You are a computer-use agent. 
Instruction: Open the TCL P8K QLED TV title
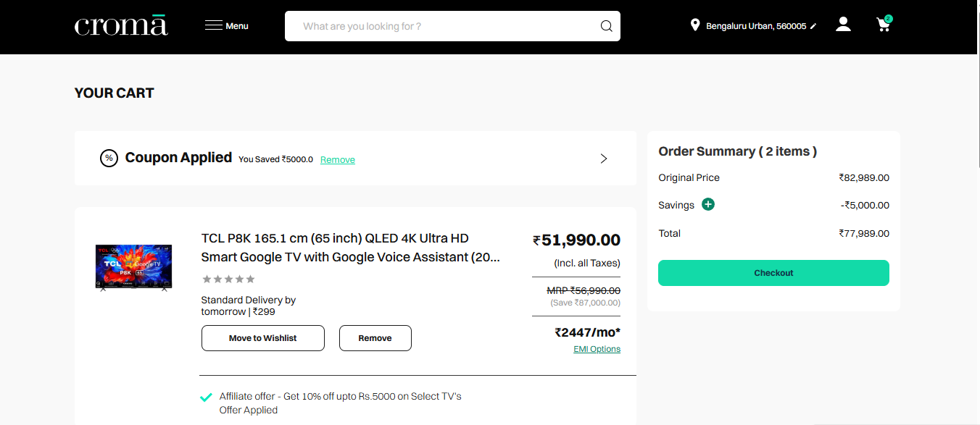tap(350, 248)
